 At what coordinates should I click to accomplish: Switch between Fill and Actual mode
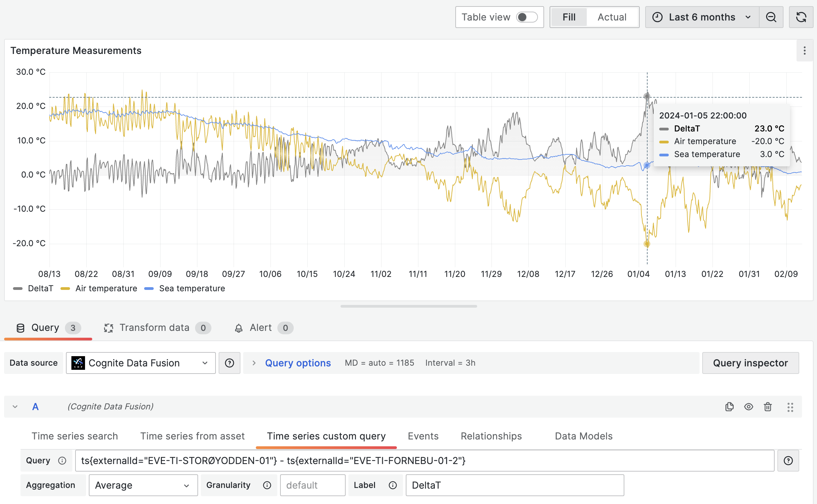pyautogui.click(x=612, y=17)
